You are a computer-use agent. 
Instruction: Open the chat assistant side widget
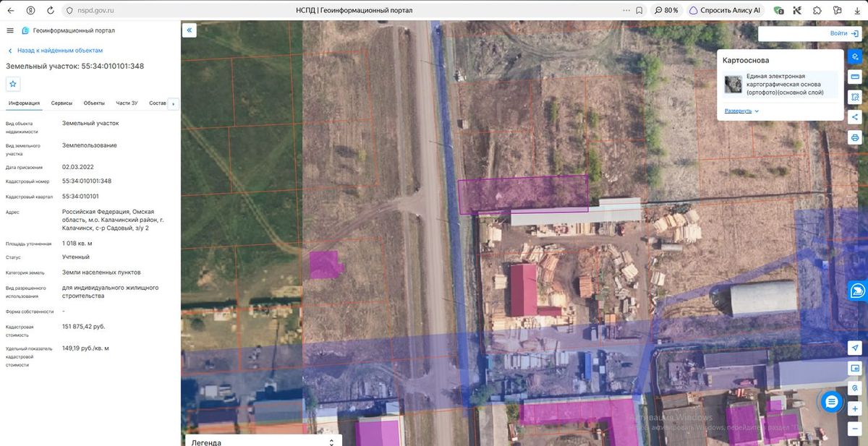coord(858,291)
